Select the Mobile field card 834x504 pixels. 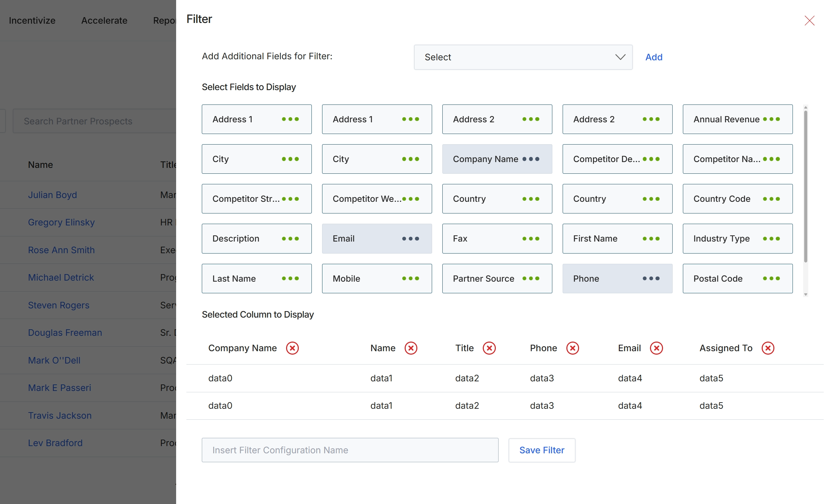377,279
